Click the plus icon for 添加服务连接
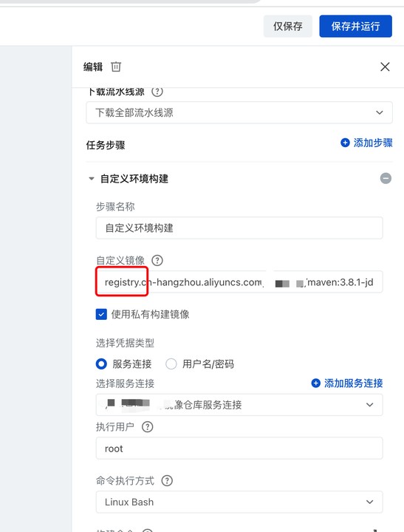The height and width of the screenshot is (532, 404). (x=316, y=383)
